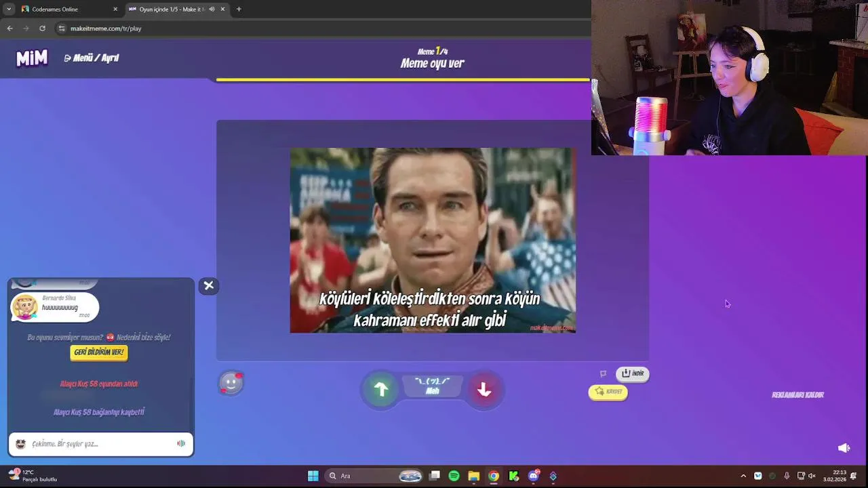Click 'Alaycı Kuş 58 bağlantıyı kaybetti' message
Image resolution: width=868 pixels, height=488 pixels.
tap(99, 412)
